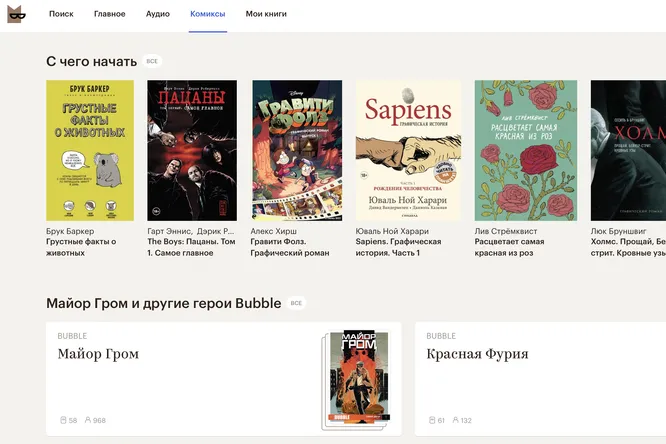Image resolution: width=666 pixels, height=444 pixels.
Task: Open the Пацаны comic cover
Action: [192, 150]
